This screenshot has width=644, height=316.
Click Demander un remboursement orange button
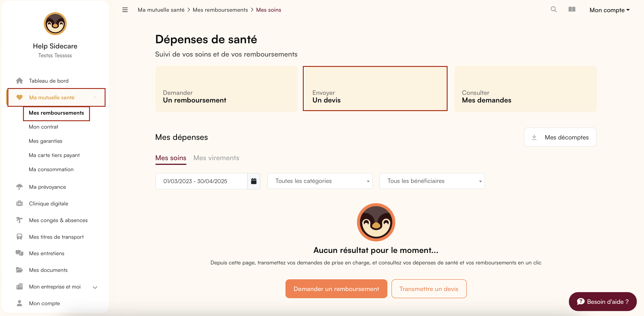[336, 289]
